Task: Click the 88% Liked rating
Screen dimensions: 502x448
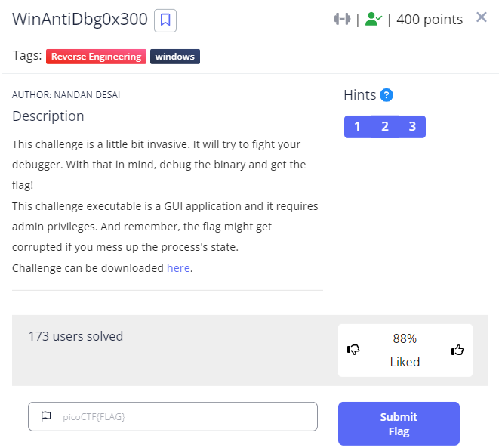Action: coord(405,351)
